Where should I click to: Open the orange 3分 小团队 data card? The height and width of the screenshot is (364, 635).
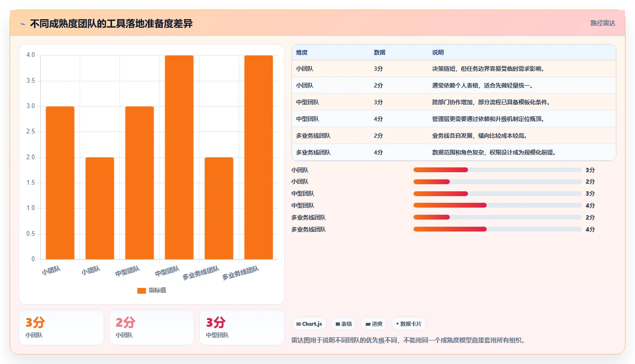pos(61,327)
